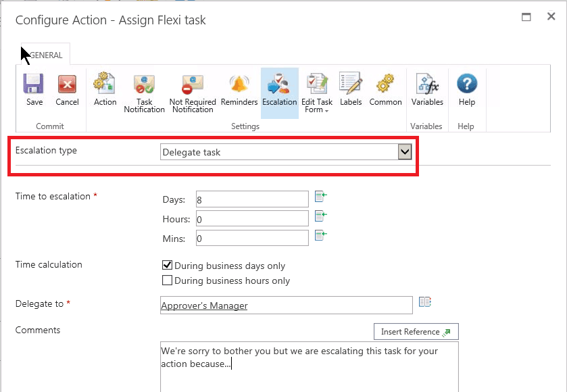
Task: Uncheck During business days only
Action: pyautogui.click(x=167, y=265)
